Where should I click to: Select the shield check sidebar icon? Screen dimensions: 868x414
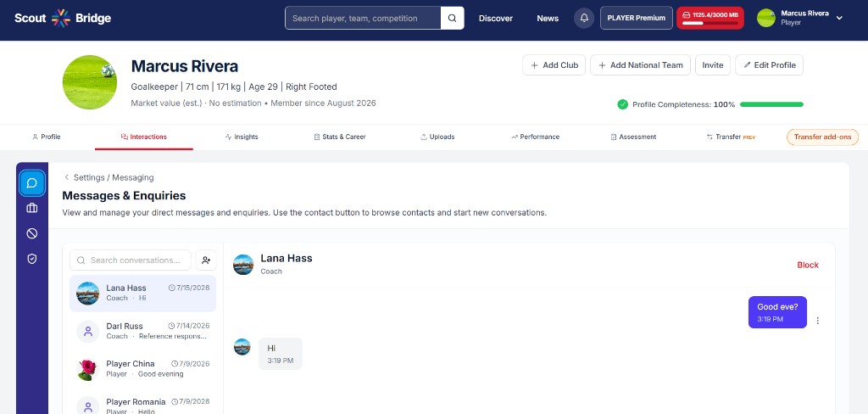click(x=32, y=259)
